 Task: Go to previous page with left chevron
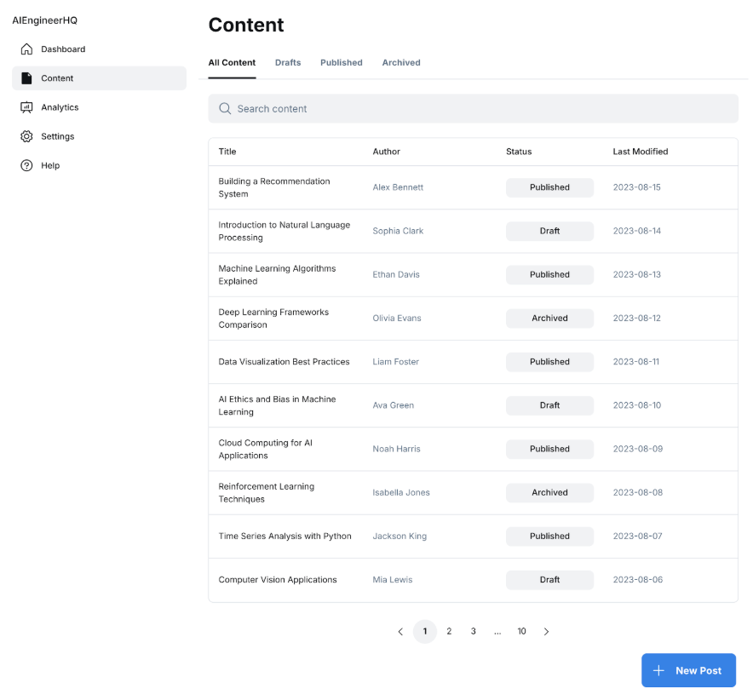point(400,632)
